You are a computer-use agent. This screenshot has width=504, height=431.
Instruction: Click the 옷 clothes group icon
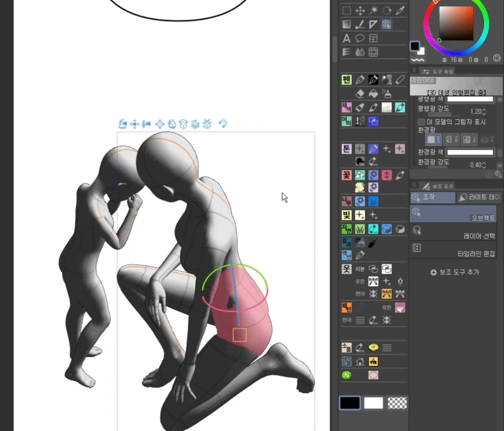tap(346, 269)
